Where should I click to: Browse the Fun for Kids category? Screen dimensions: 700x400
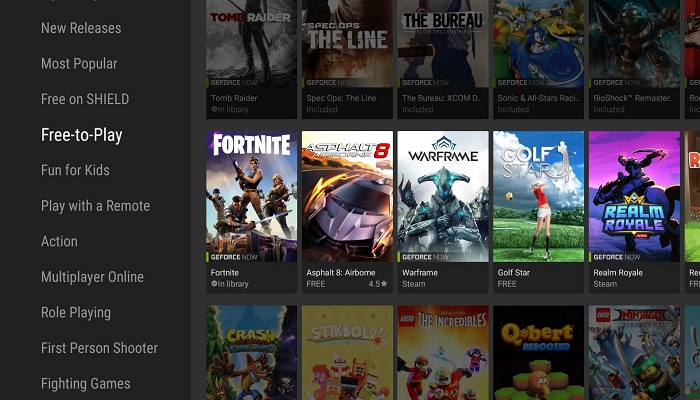75,170
